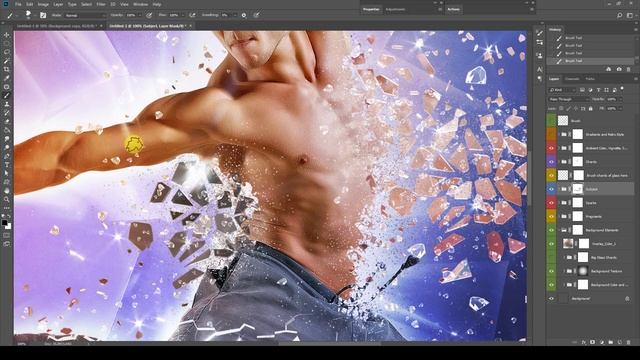Hide the Background Texture group
Screen dimensions: 640x360
tap(551, 271)
